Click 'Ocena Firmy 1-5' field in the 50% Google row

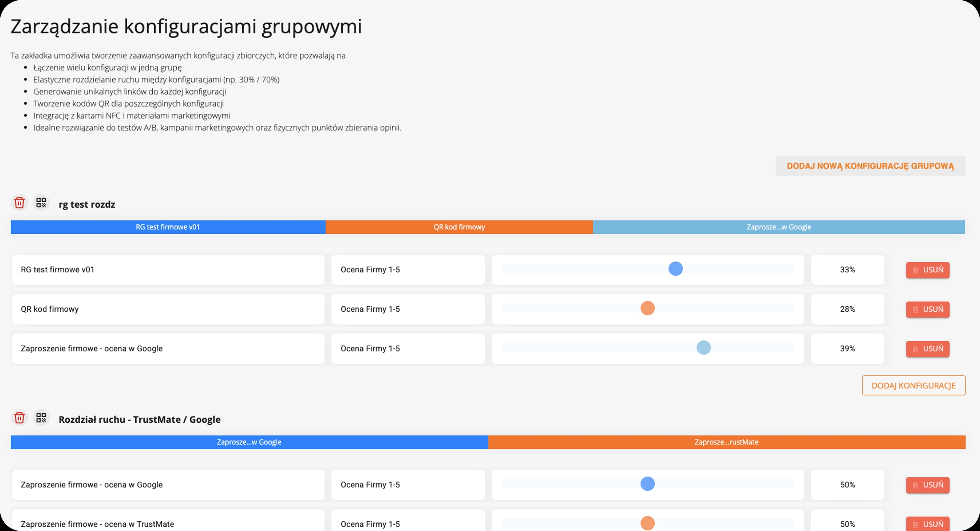click(408, 485)
